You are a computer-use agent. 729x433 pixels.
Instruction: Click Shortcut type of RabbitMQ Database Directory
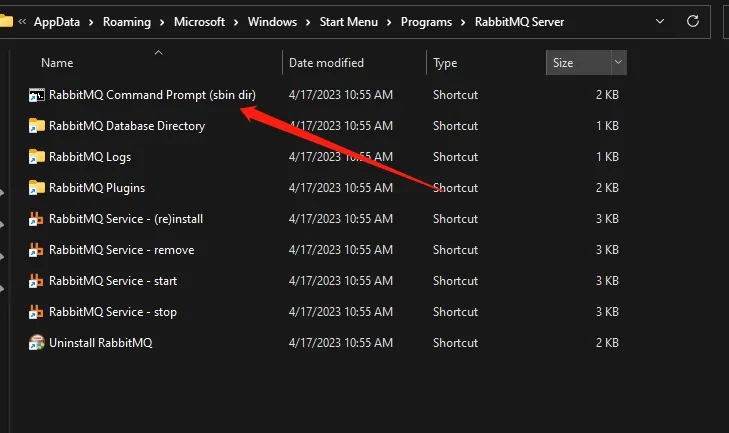pos(455,126)
